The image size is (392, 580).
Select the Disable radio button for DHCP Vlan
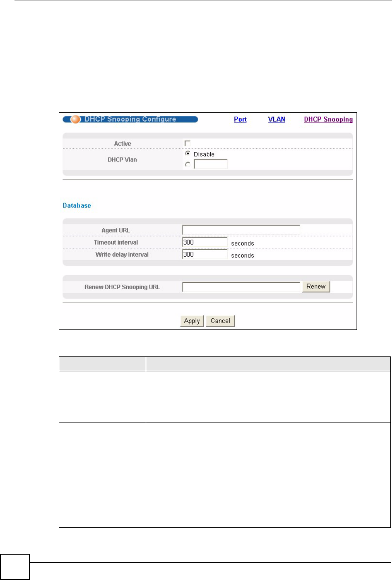click(x=188, y=153)
